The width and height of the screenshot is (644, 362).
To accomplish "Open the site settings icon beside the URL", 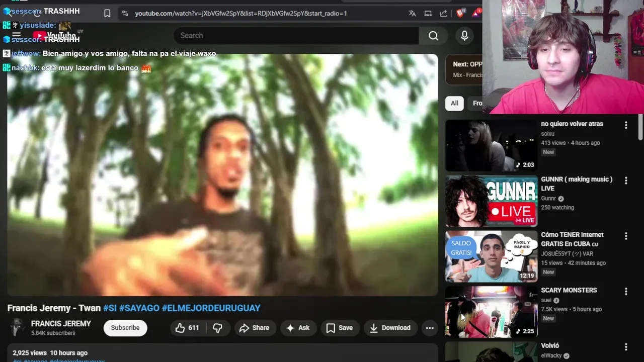I will click(125, 14).
